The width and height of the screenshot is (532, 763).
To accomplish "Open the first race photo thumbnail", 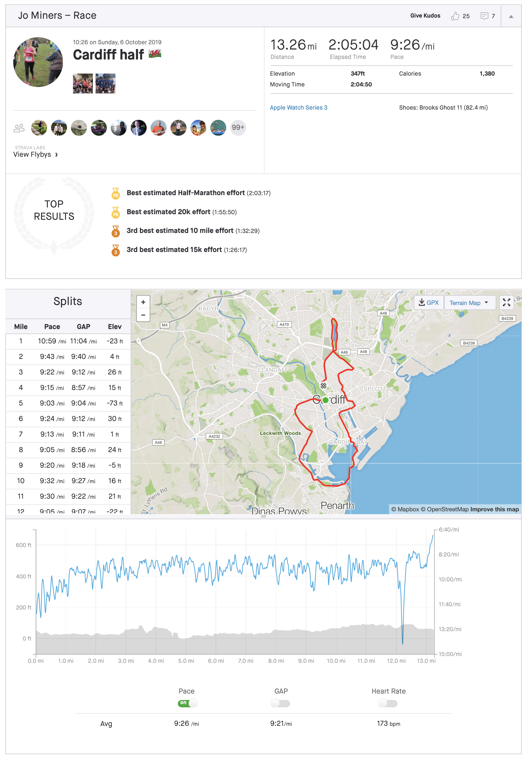I will click(x=83, y=84).
